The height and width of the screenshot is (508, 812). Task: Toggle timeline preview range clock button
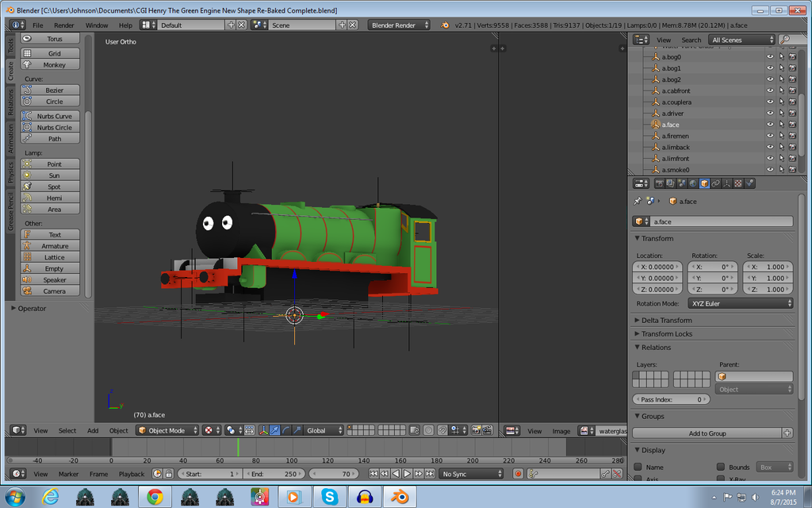coord(157,474)
